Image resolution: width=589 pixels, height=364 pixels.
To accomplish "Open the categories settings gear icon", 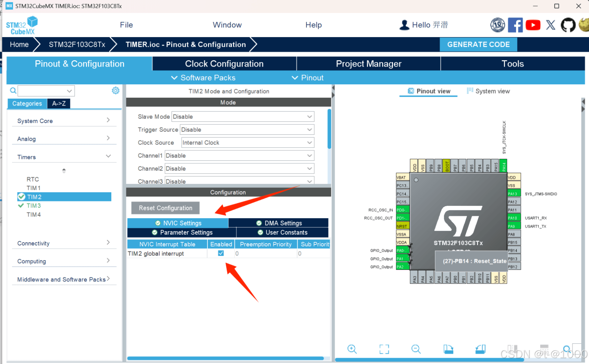I will (115, 91).
